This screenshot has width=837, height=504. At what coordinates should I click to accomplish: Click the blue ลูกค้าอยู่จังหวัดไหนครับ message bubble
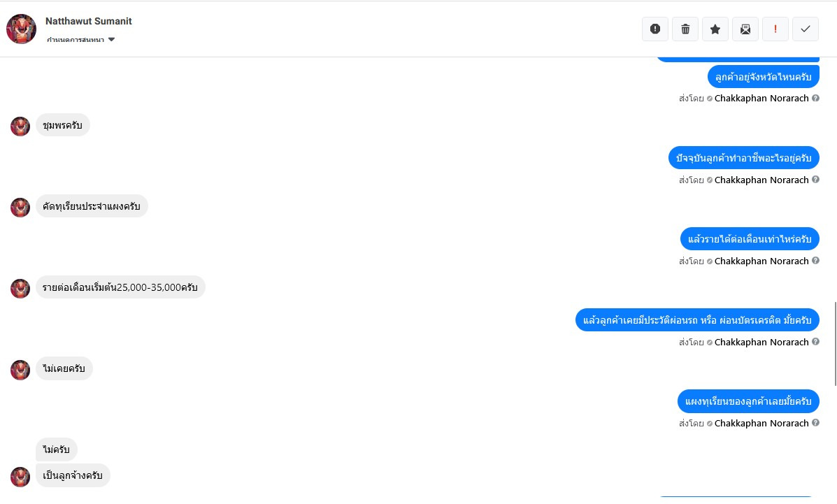click(x=763, y=77)
